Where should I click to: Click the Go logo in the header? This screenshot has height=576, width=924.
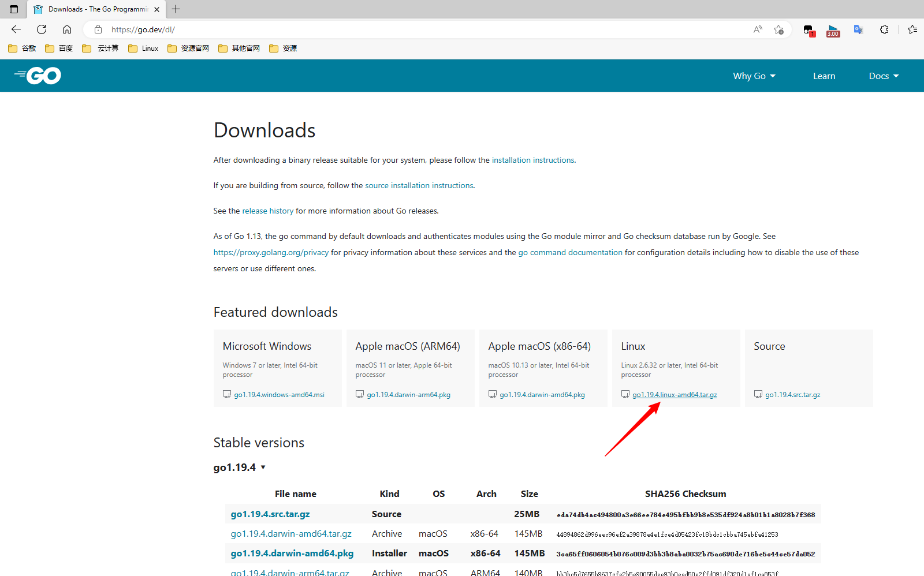[38, 76]
